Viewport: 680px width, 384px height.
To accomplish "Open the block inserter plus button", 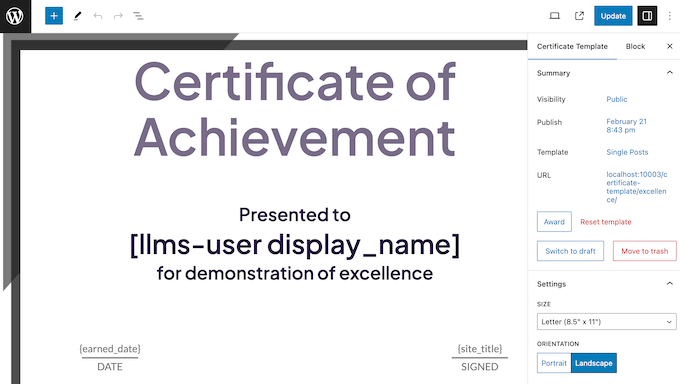I will pyautogui.click(x=54, y=16).
